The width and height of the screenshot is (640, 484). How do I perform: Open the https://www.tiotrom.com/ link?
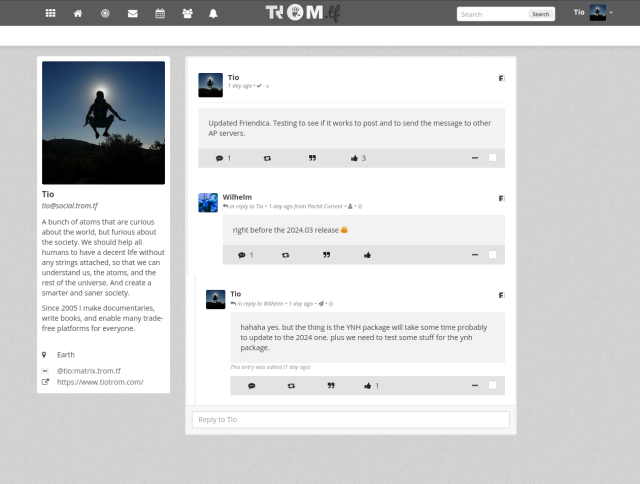coord(100,382)
